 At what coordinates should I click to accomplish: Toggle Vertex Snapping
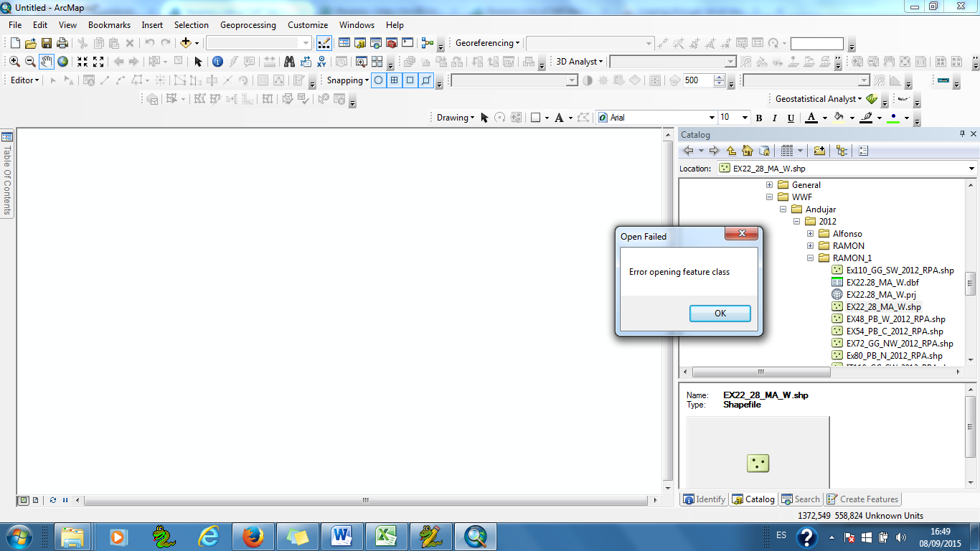(410, 80)
